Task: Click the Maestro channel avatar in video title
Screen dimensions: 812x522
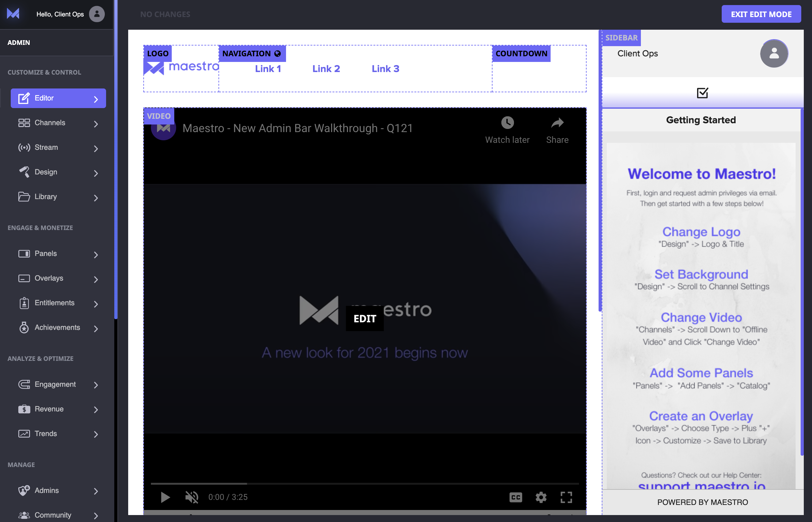Action: point(164,128)
